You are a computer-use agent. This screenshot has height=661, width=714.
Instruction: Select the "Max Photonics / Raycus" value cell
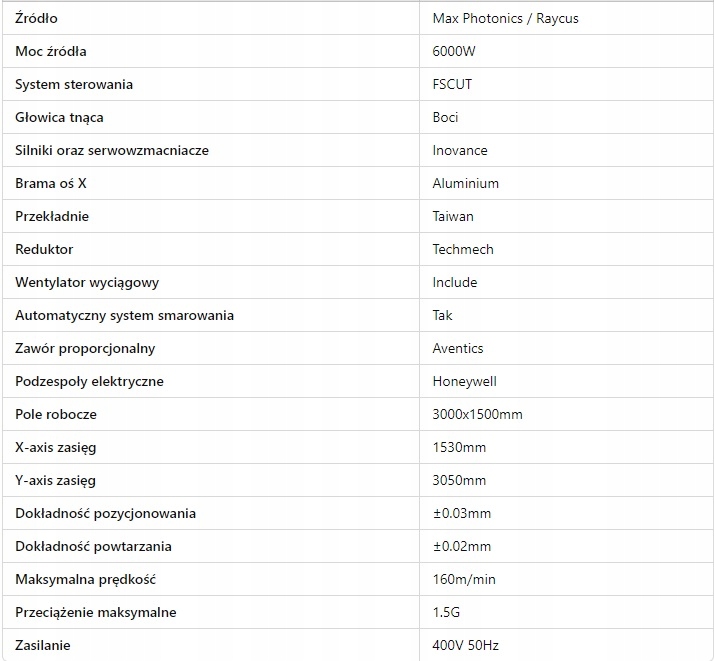point(505,18)
